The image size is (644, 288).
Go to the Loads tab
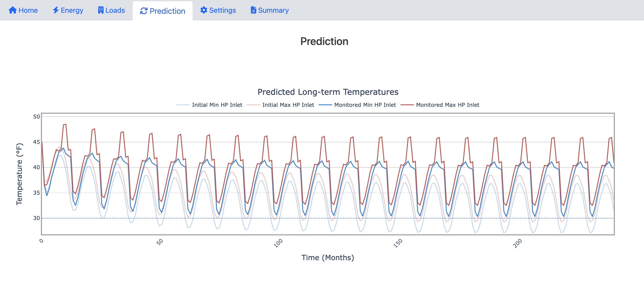click(x=115, y=10)
